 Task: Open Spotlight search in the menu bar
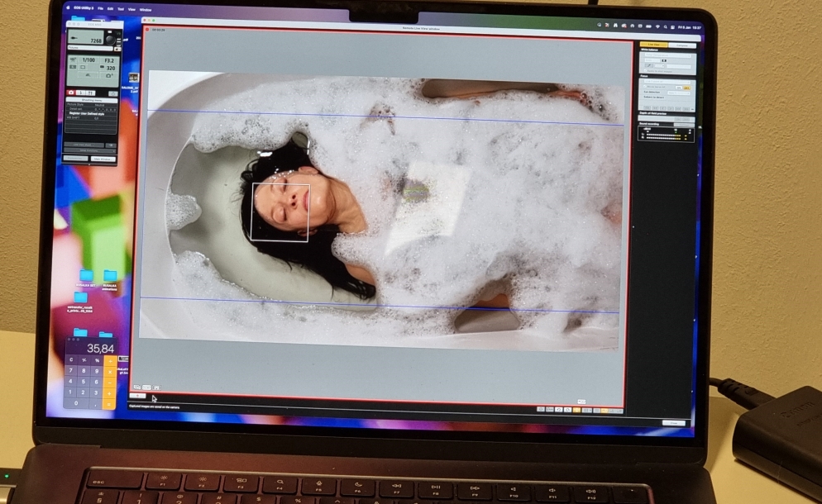pyautogui.click(x=666, y=27)
